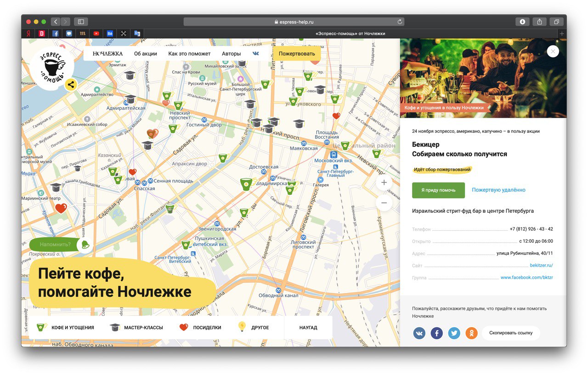Image resolution: width=588 pixels, height=375 pixels.
Task: Click the yellow Пожертвовать button
Action: tap(297, 54)
